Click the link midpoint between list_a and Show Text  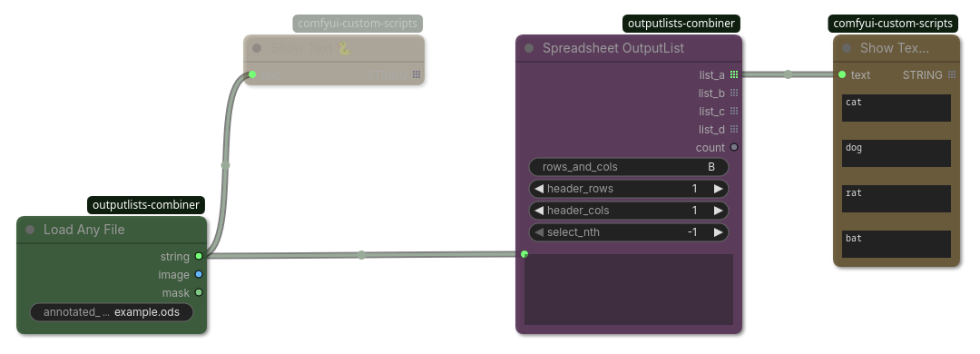coord(789,74)
